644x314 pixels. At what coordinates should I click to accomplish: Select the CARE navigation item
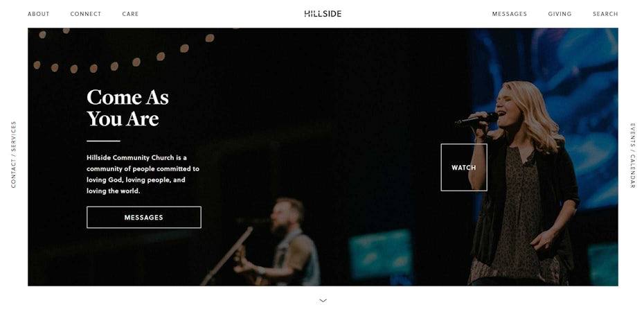[x=130, y=14]
